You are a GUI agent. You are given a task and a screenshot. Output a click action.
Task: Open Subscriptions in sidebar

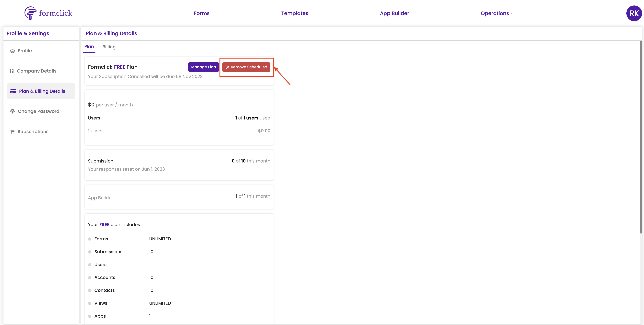click(41, 132)
